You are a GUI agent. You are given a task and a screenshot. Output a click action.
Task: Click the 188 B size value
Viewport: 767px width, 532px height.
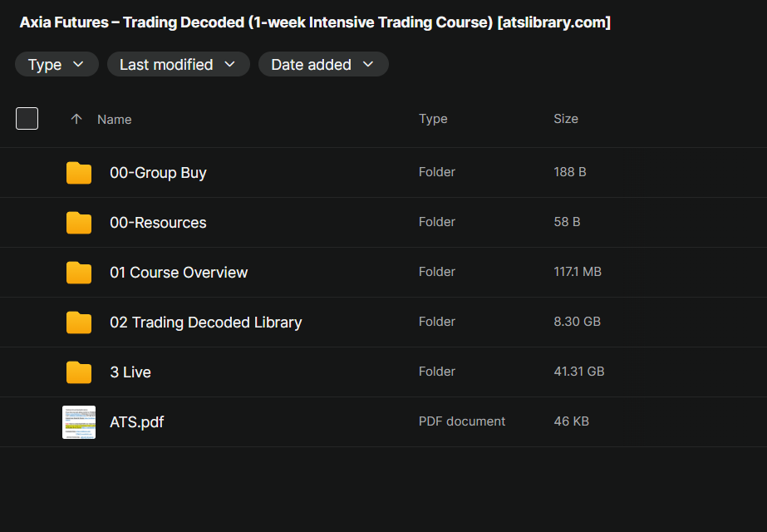(570, 172)
